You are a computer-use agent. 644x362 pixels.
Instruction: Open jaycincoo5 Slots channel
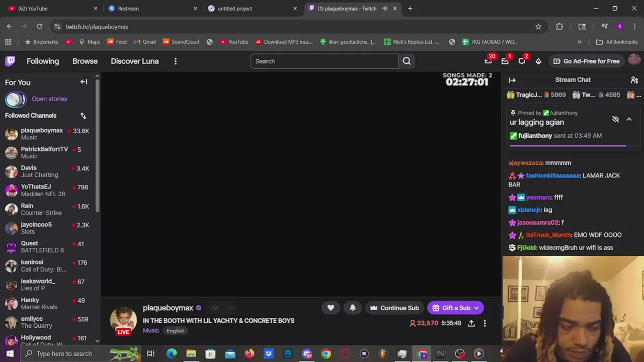[x=47, y=228]
